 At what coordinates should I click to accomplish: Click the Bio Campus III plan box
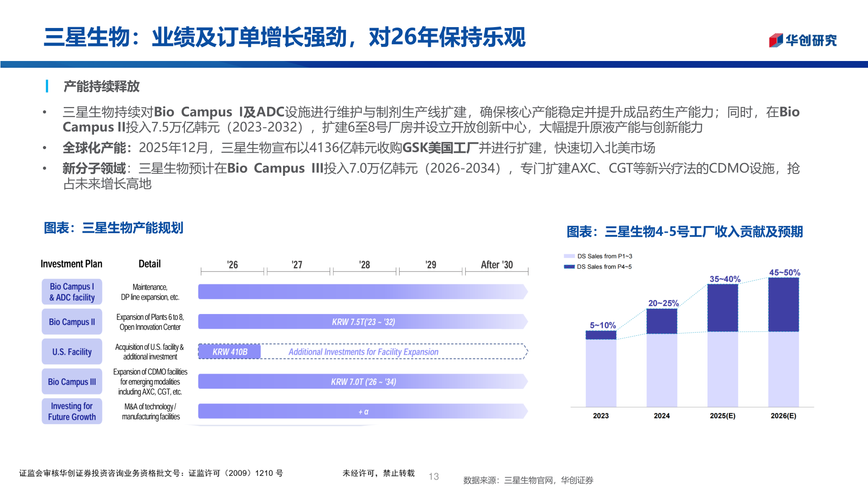pos(71,381)
